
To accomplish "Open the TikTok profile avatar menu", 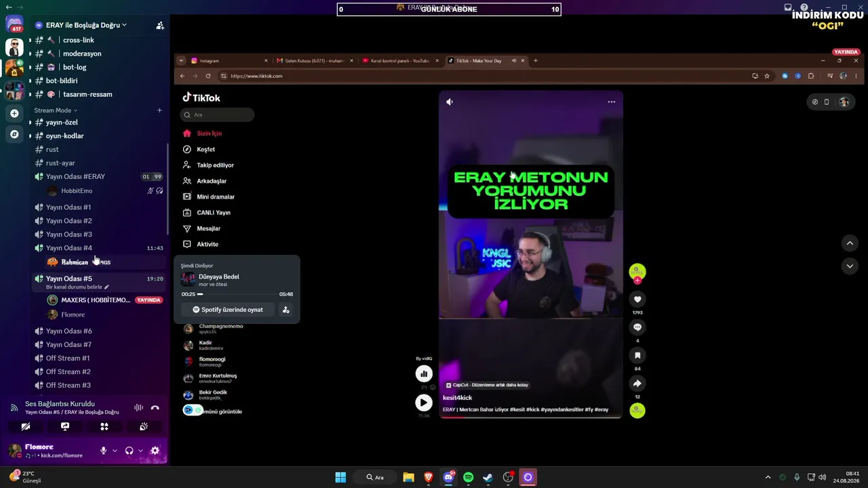I will [x=844, y=102].
